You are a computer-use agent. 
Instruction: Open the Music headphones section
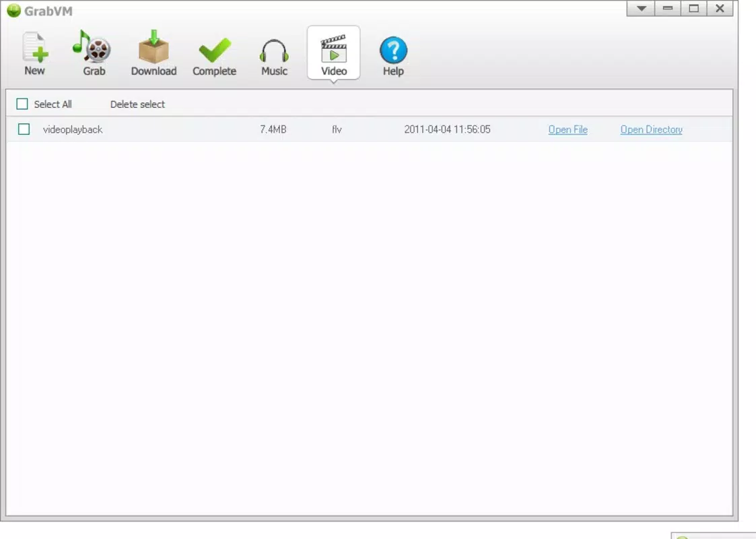(274, 57)
